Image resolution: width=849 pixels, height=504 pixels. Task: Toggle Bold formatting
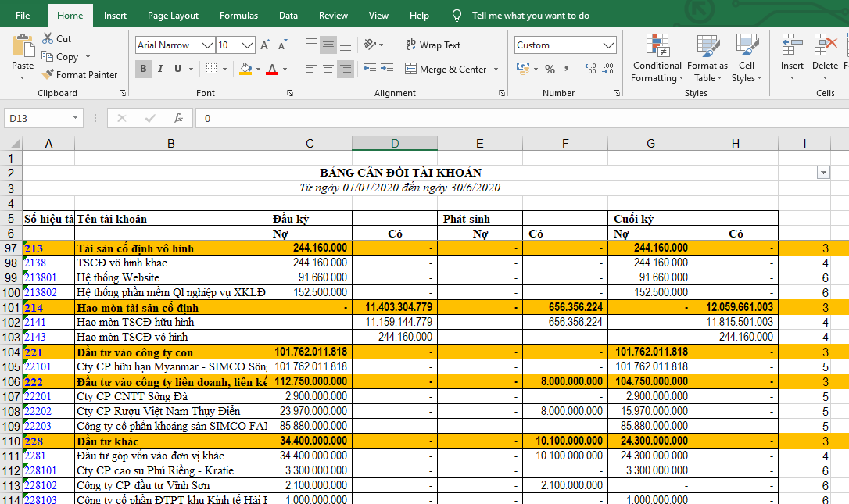(143, 70)
